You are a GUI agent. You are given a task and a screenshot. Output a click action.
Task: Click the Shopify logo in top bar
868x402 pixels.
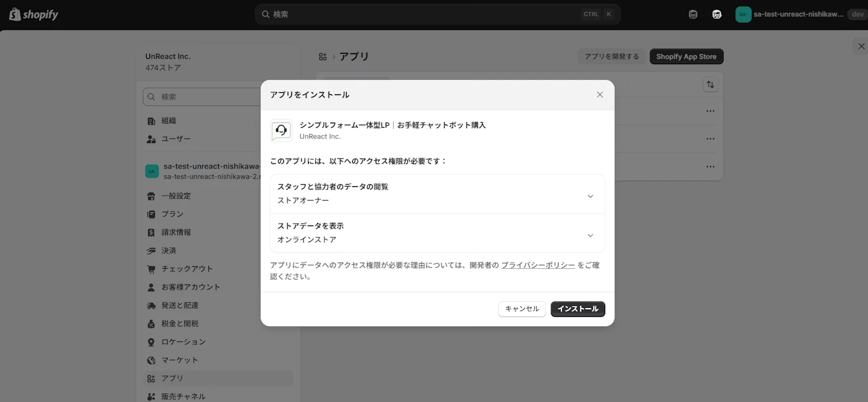33,14
